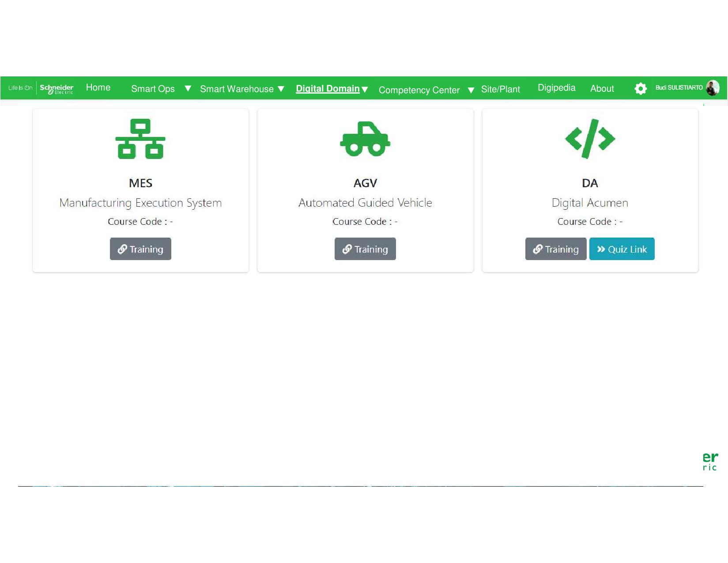Click the AGV truck vehicle icon
Image resolution: width=728 pixels, height=563 pixels.
365,139
